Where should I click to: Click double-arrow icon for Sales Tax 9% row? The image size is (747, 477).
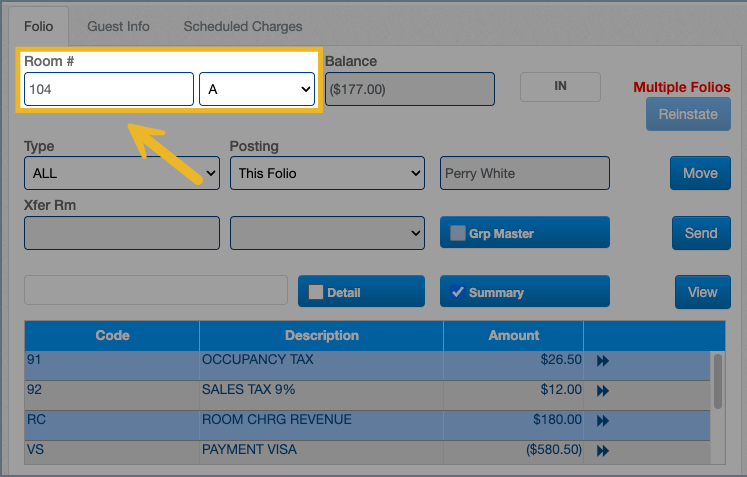[602, 391]
